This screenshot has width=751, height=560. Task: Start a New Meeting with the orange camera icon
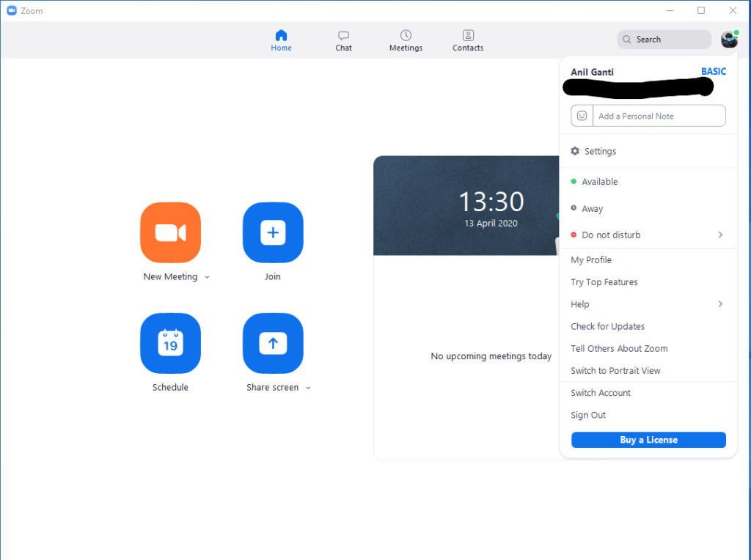coord(170,232)
